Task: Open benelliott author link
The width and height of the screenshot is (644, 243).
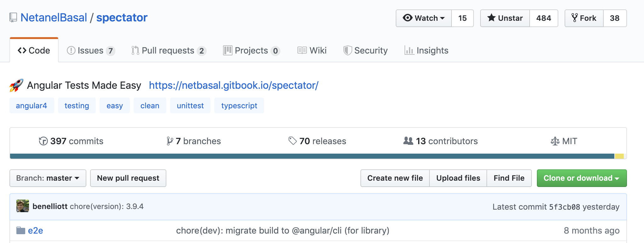Action: pyautogui.click(x=50, y=206)
